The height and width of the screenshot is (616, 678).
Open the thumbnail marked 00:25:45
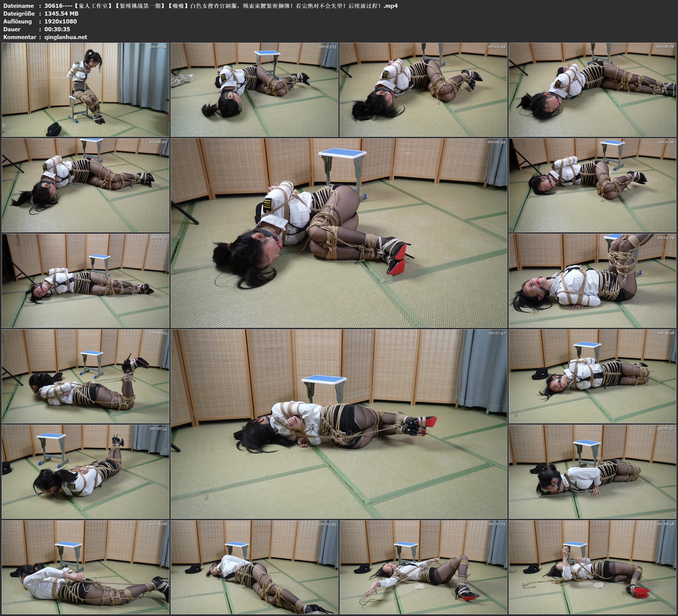254,567
